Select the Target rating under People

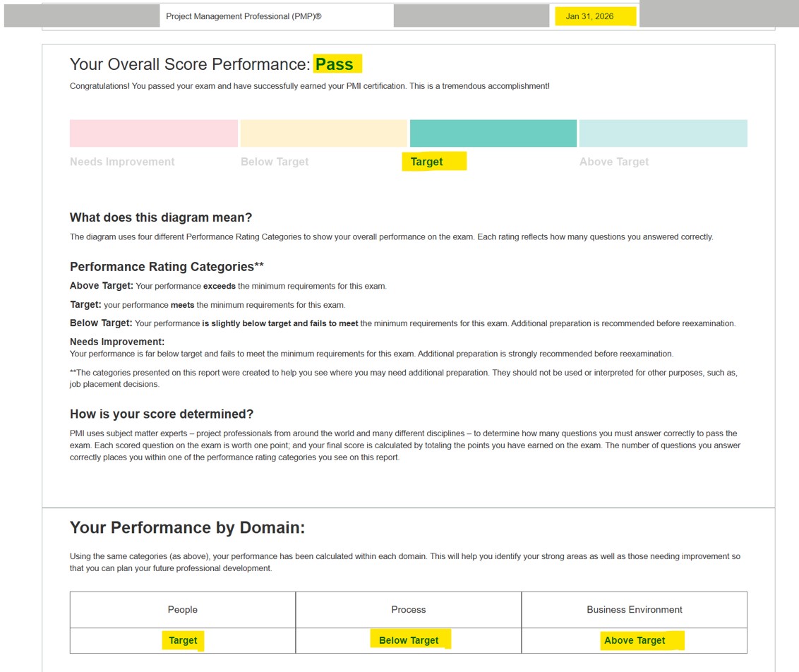183,640
